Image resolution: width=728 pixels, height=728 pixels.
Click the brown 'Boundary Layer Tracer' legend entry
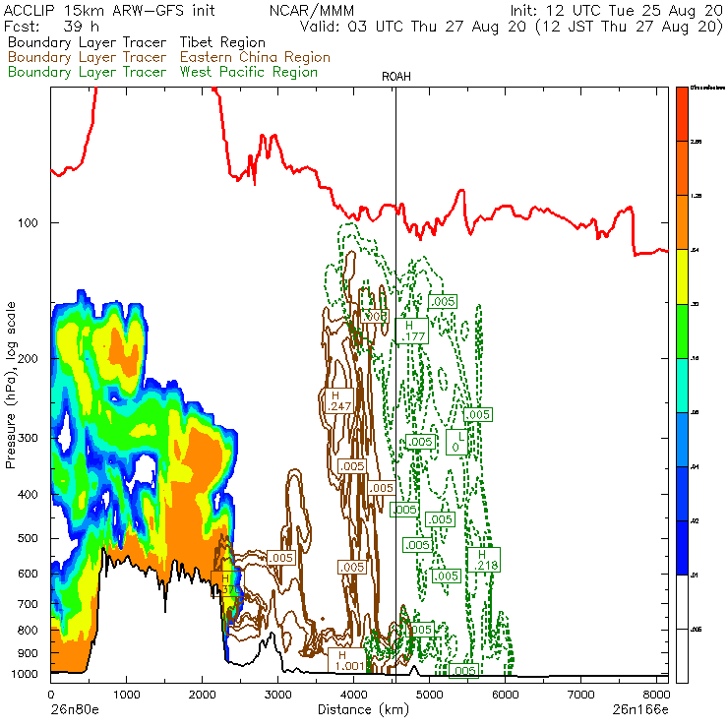click(x=87, y=57)
